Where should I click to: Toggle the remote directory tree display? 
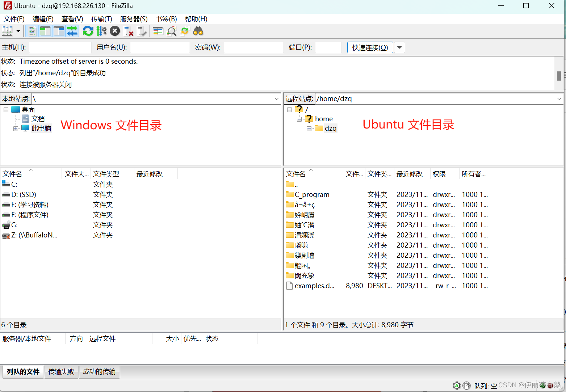click(x=59, y=31)
